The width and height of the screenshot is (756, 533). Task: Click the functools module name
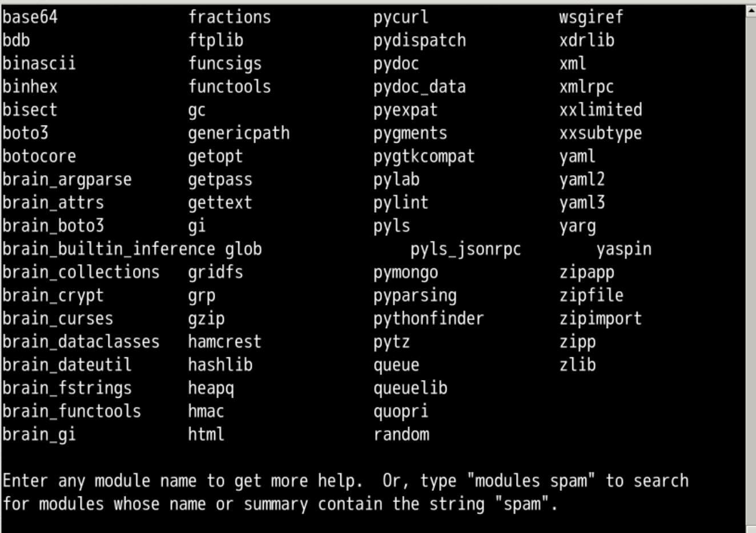[x=230, y=87]
